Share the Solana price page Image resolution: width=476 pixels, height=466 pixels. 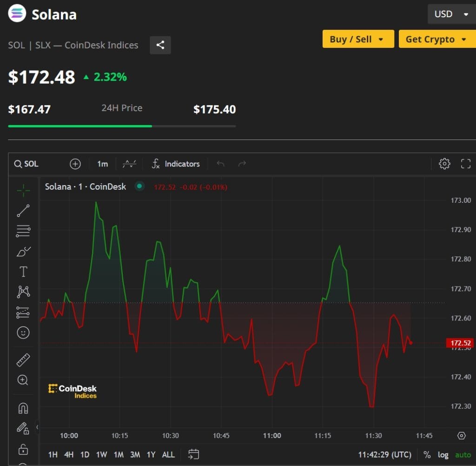click(x=160, y=45)
